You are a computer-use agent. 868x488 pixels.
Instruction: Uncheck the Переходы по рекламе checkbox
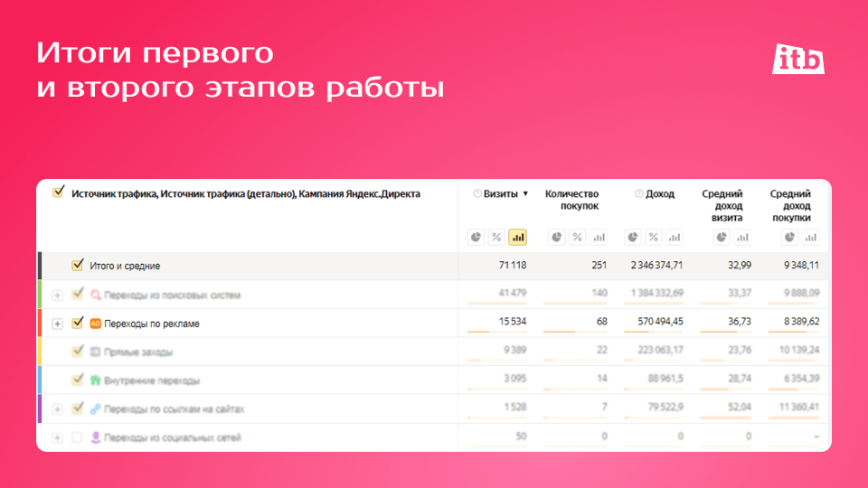click(78, 323)
